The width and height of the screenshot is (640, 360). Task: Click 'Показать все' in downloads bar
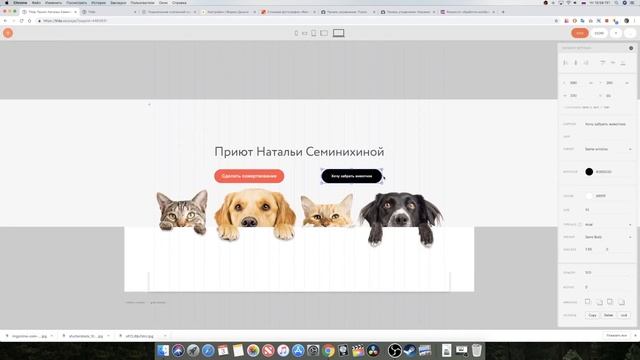click(616, 336)
